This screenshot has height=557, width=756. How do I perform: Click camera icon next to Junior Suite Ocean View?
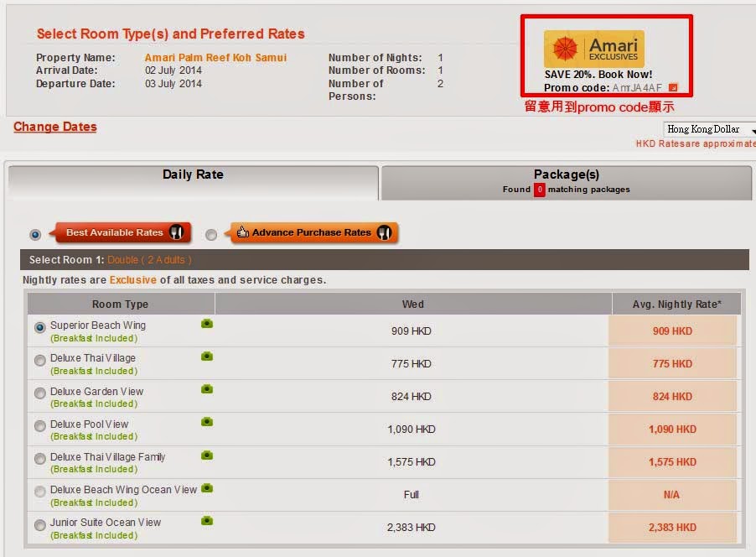coord(207,521)
